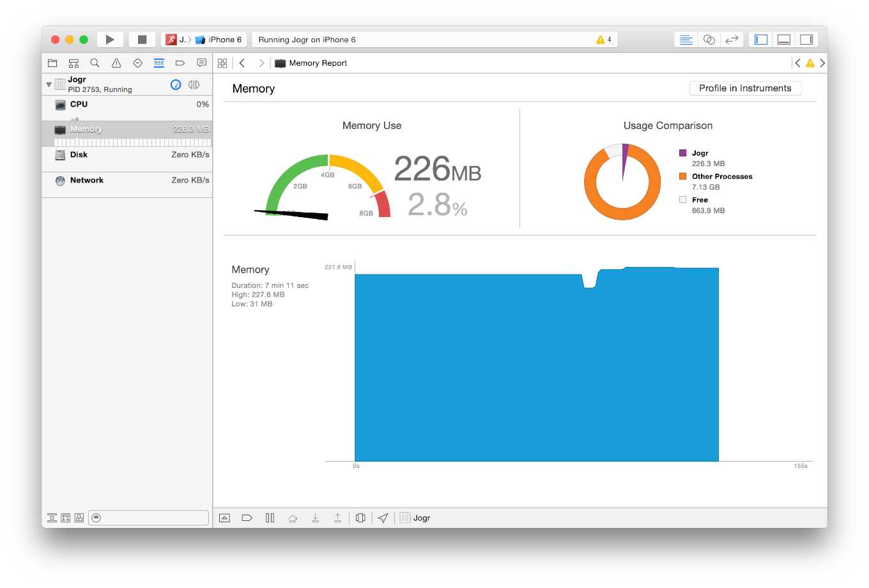Open the Project navigator folder icon
This screenshot has height=588, width=869.
pyautogui.click(x=52, y=63)
